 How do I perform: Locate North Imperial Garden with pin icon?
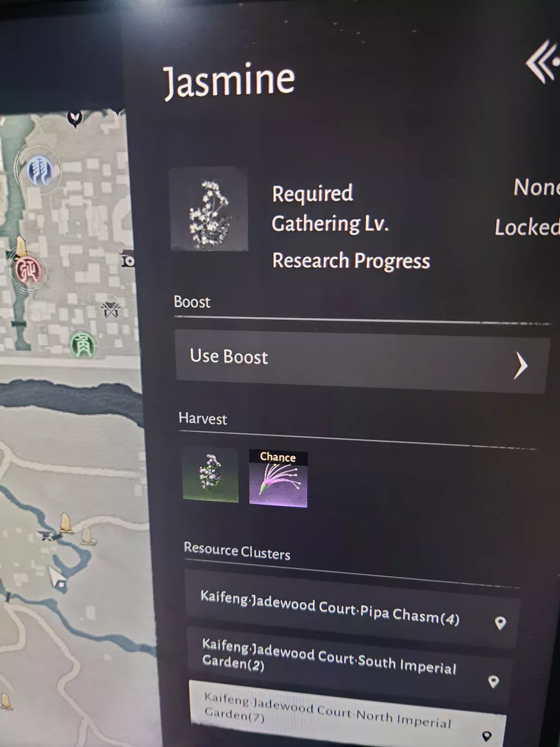coord(487,736)
